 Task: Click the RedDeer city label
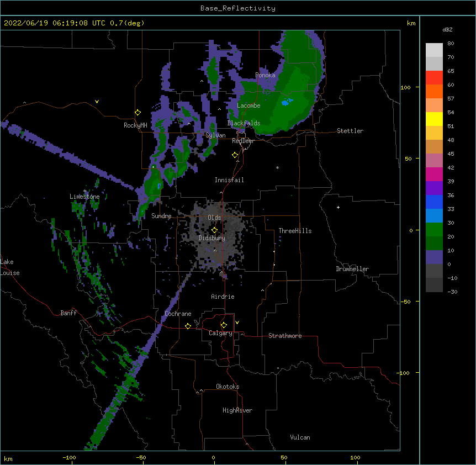(x=243, y=141)
